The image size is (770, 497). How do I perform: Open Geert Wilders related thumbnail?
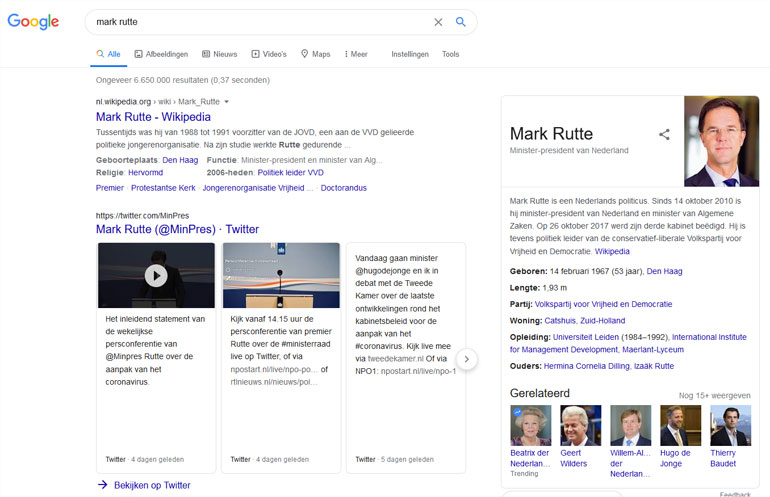click(580, 425)
